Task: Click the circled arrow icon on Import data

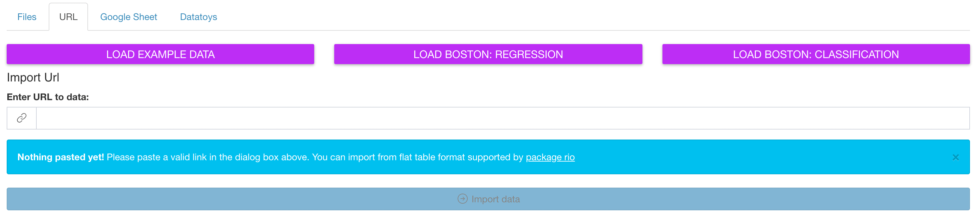Action: pyautogui.click(x=462, y=199)
